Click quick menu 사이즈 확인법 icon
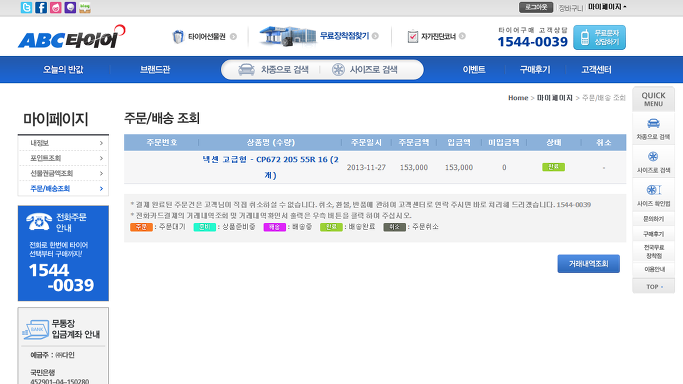This screenshot has width=683, height=384. (x=653, y=190)
